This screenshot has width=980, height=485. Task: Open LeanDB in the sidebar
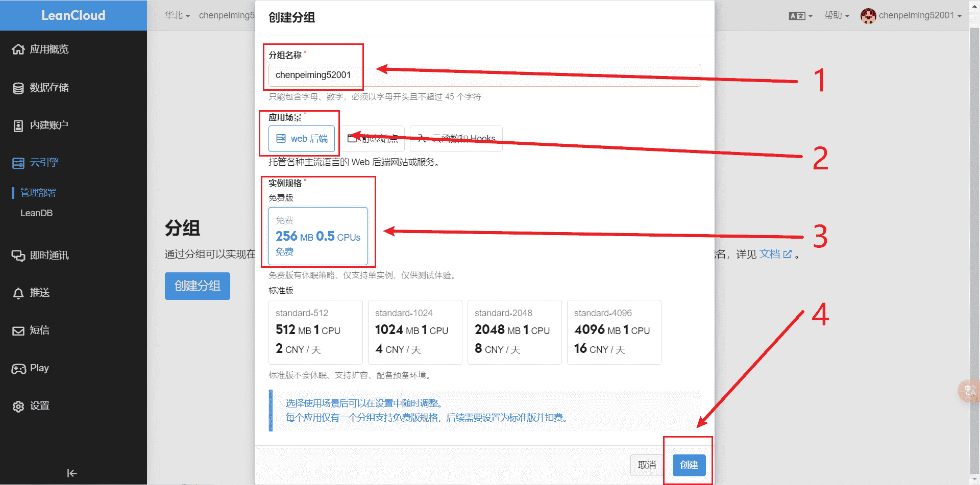(36, 213)
